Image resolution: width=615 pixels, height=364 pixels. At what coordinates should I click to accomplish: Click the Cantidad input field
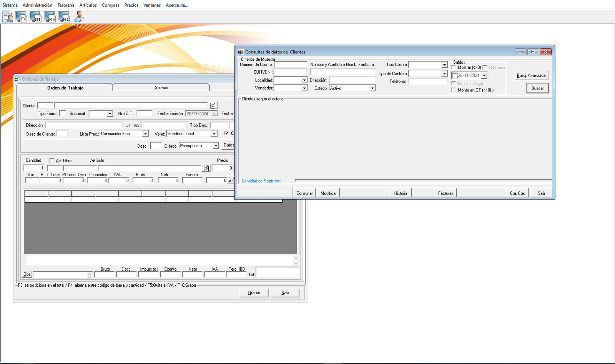click(x=34, y=168)
